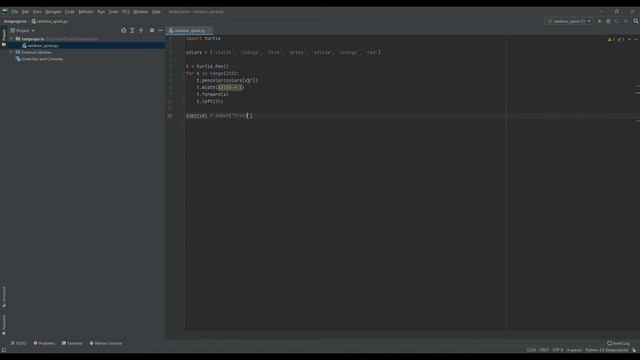Click the t.forward(x) line
Image resolution: width=640 pixels, height=360 pixels.
[212, 94]
